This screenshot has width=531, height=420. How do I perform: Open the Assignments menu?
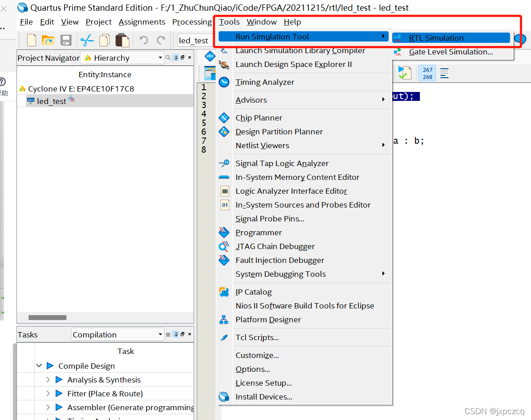pos(142,22)
